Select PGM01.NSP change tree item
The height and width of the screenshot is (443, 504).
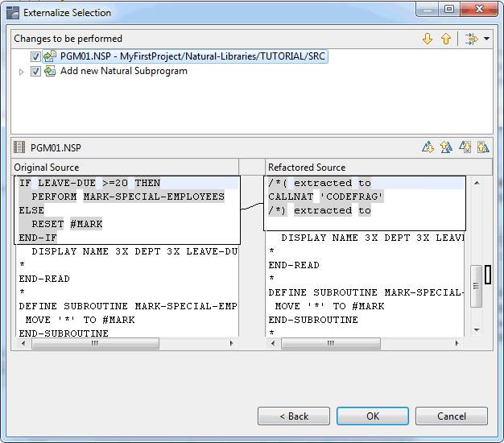tap(193, 56)
